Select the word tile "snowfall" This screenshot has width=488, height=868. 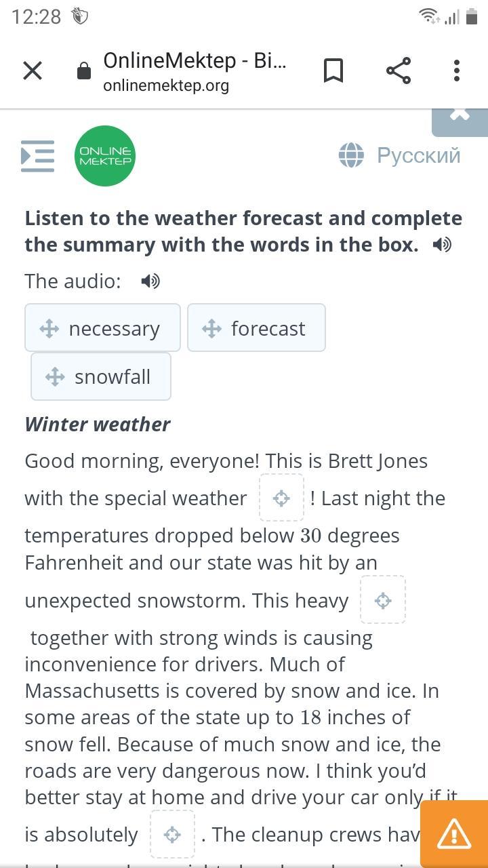coord(101,376)
